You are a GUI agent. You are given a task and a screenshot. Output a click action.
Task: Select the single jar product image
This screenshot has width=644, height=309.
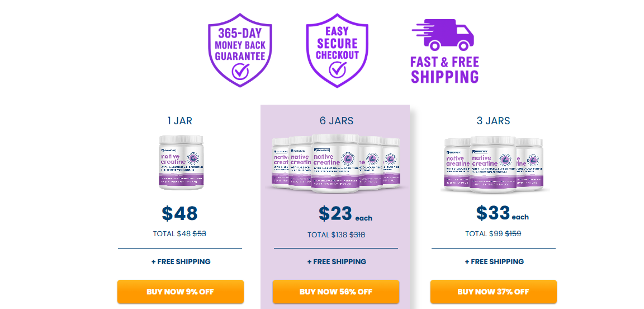[181, 162]
